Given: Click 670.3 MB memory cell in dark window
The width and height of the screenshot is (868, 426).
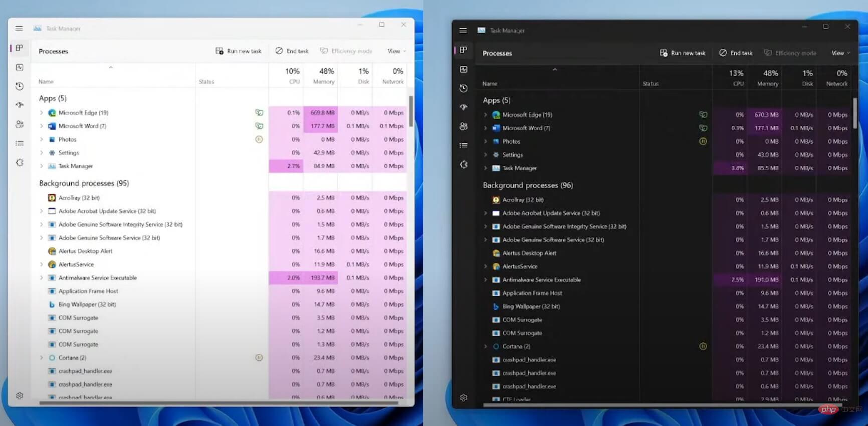Looking at the screenshot, I should (765, 115).
